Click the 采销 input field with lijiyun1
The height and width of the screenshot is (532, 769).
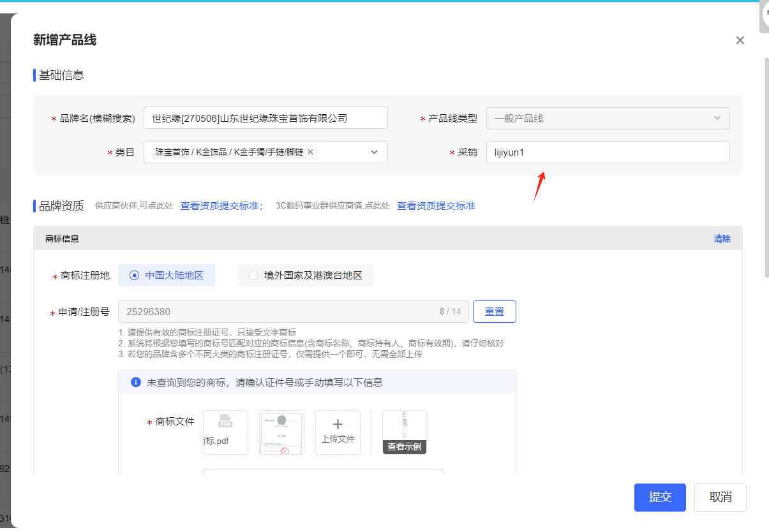click(x=608, y=152)
